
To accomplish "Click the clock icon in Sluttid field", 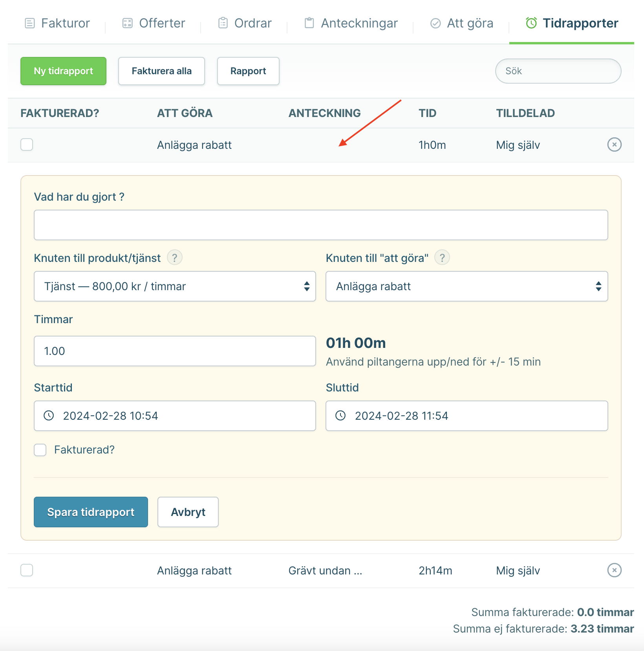I will (340, 416).
